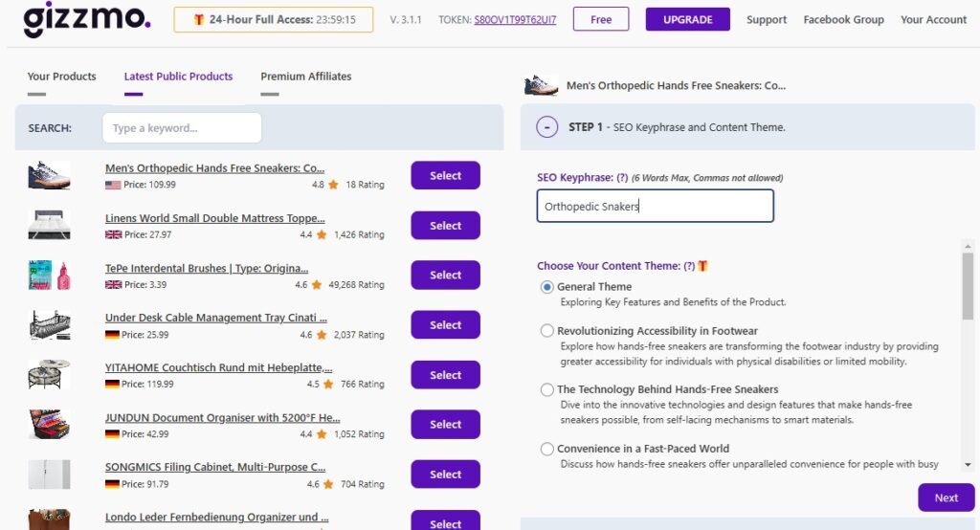Image resolution: width=980 pixels, height=530 pixels.
Task: Click the sneaker thumbnail in the product list
Action: tap(49, 175)
